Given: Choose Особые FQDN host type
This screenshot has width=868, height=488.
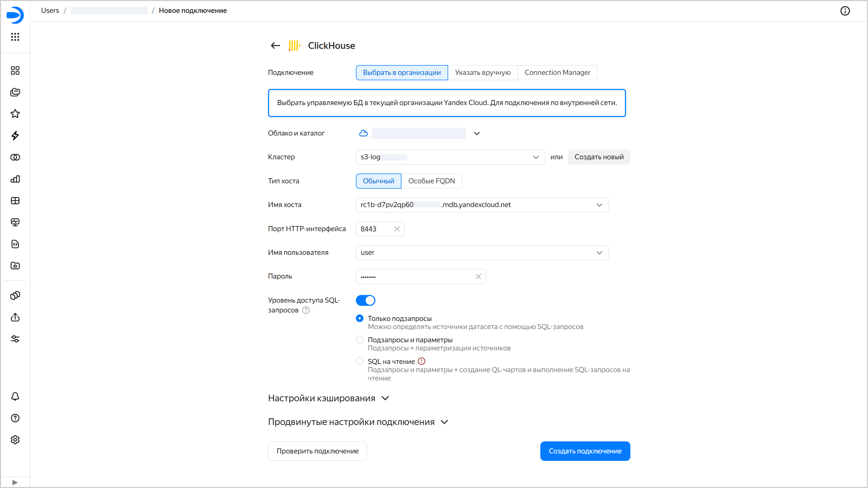Looking at the screenshot, I should click(431, 181).
